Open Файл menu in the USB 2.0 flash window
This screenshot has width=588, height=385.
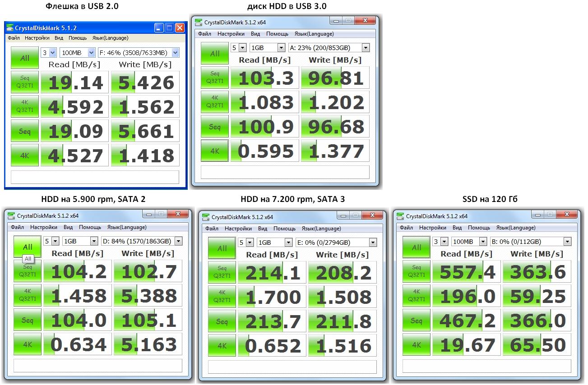[x=14, y=38]
